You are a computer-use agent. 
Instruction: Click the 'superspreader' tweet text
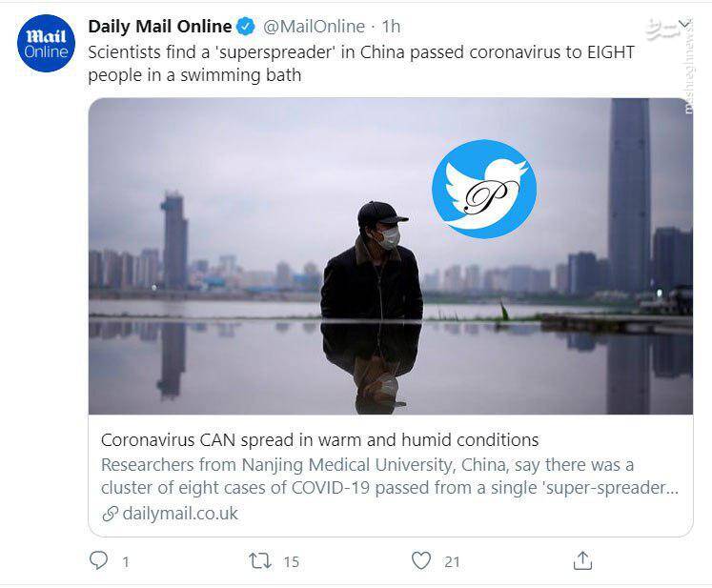(361, 64)
